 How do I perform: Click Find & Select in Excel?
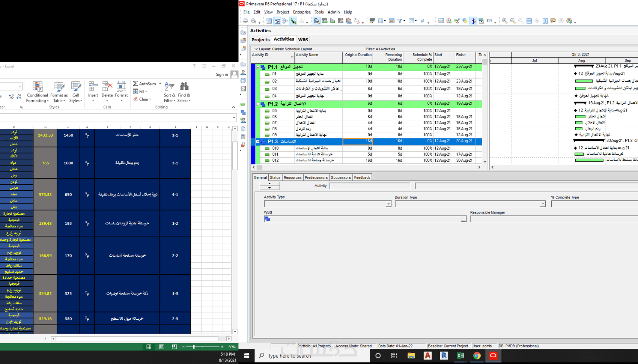pyautogui.click(x=184, y=92)
